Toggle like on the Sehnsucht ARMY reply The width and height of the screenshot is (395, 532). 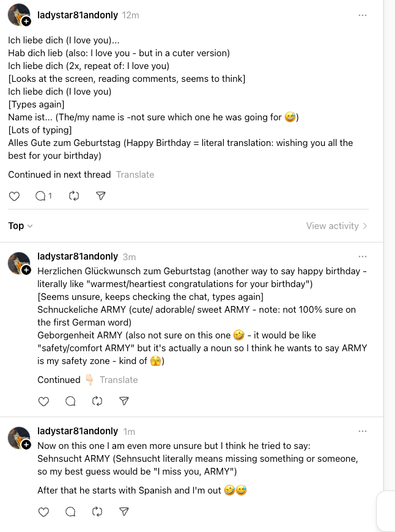43,512
